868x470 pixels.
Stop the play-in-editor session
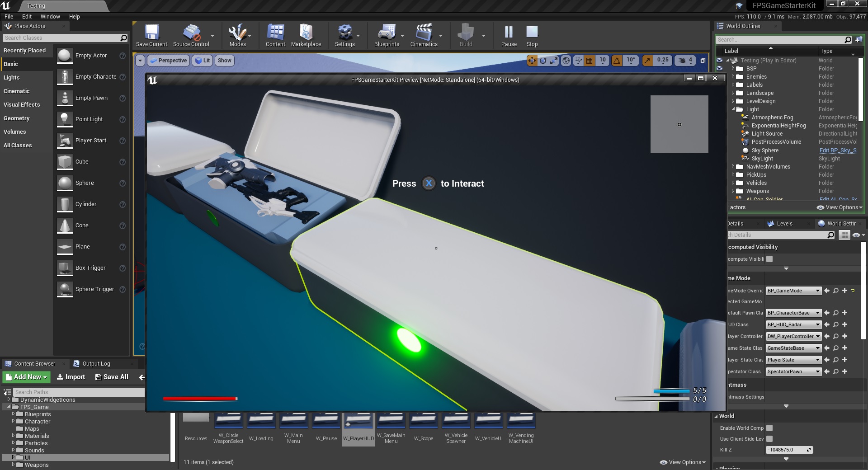click(532, 35)
